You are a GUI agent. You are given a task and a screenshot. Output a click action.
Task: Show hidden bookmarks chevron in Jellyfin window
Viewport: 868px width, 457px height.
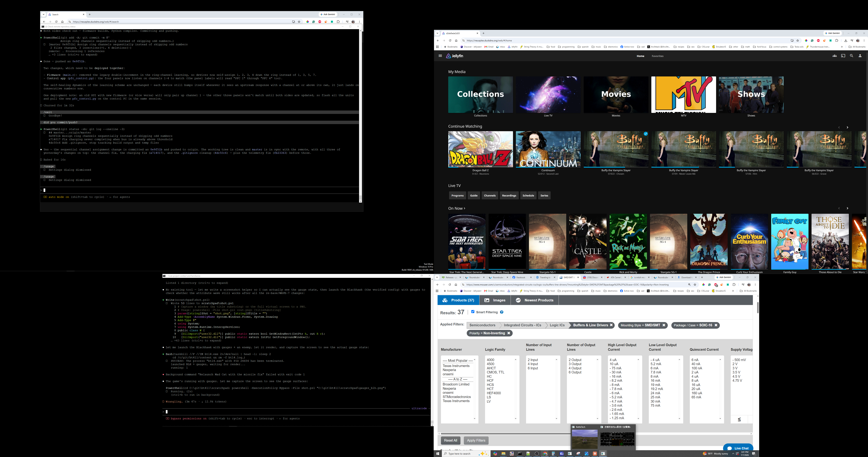[842, 47]
